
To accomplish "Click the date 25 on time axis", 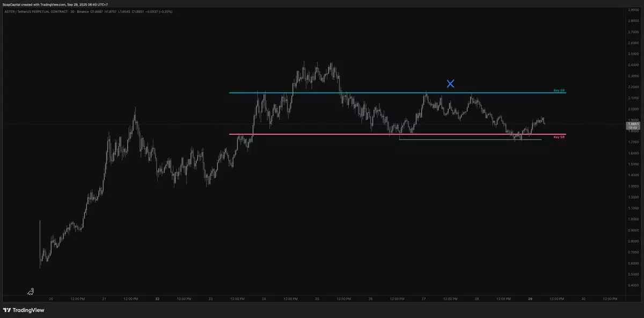I will coord(317,299).
